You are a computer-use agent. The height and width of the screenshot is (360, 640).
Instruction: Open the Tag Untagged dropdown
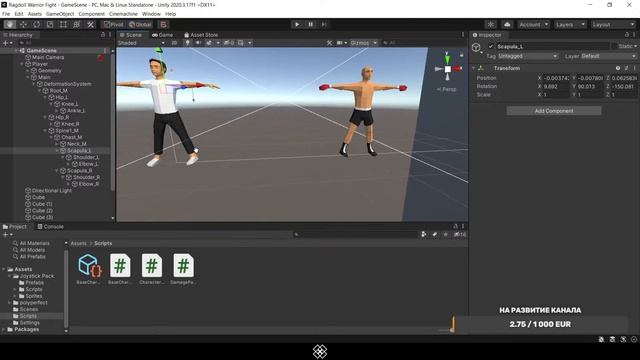tap(527, 56)
